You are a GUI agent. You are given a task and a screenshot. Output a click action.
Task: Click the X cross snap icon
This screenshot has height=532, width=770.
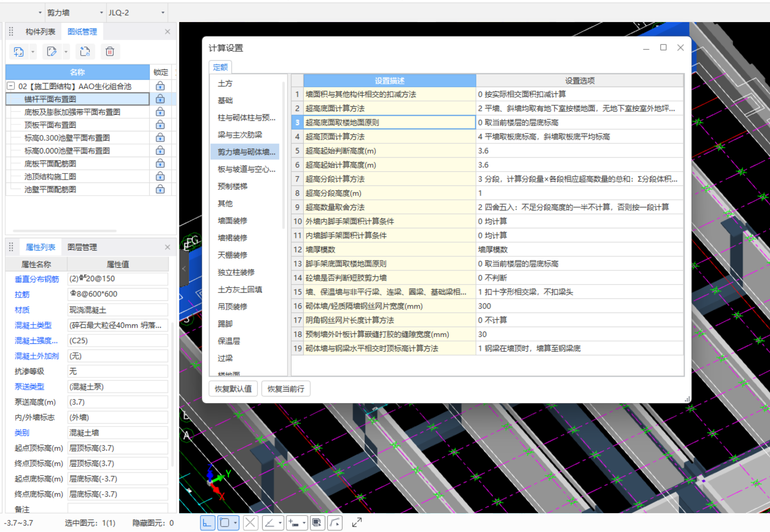coord(250,523)
